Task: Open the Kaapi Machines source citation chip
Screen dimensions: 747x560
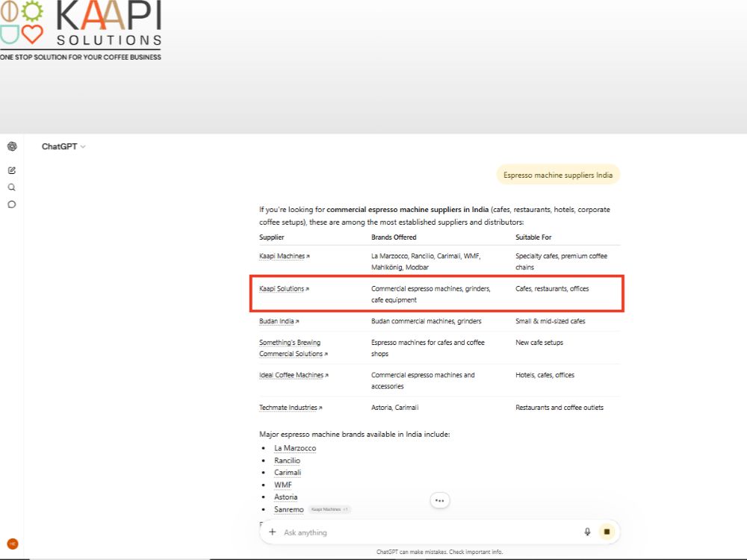Action: pyautogui.click(x=329, y=509)
